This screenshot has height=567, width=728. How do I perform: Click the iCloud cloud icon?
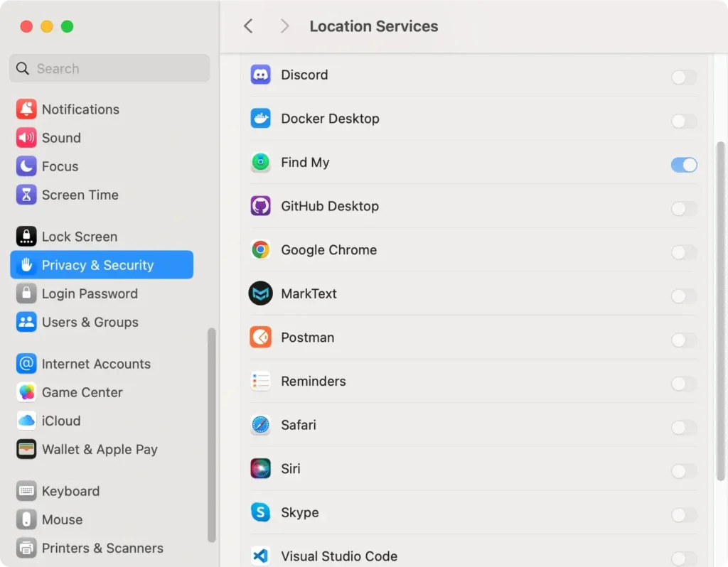click(26, 421)
